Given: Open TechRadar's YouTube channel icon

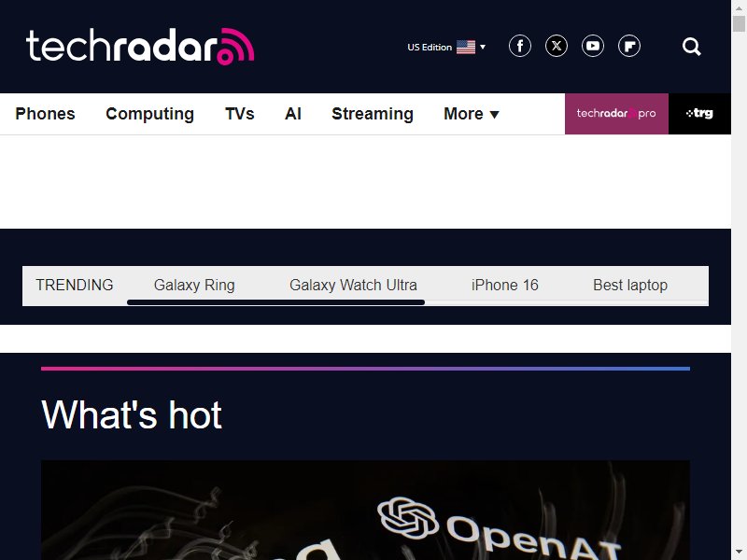Looking at the screenshot, I should point(593,46).
